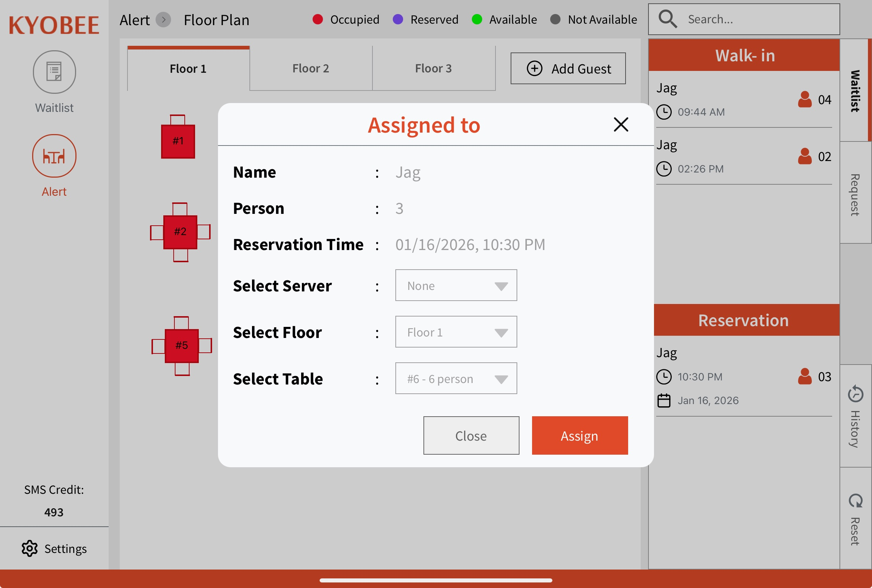
Task: Click breadcrumb chevron next to Alert
Action: 164,20
